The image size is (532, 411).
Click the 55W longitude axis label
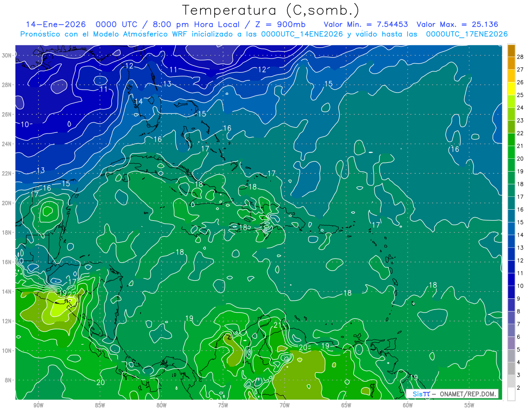pos(469,405)
